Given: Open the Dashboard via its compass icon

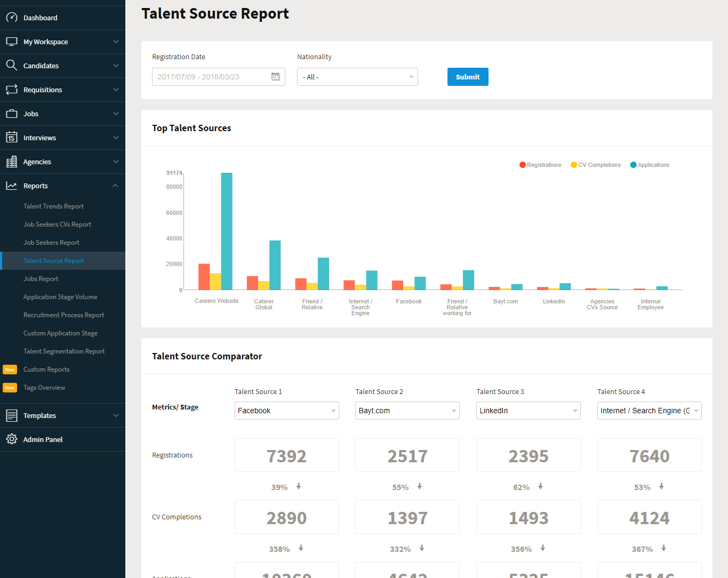Looking at the screenshot, I should 11,17.
